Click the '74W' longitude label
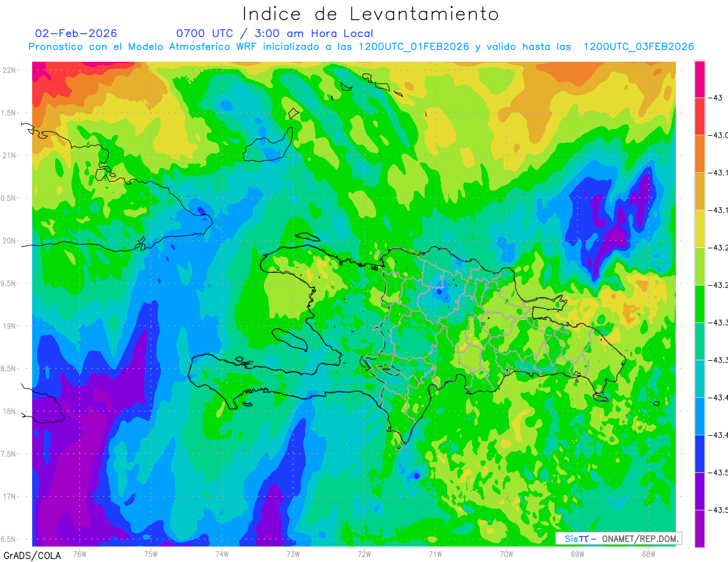Viewport: 728px width, 562px height. 222,554
